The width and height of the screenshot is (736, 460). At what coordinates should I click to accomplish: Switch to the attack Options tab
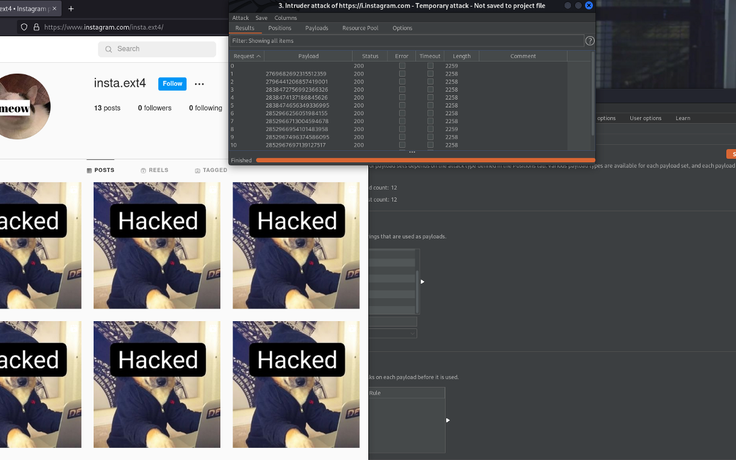402,28
